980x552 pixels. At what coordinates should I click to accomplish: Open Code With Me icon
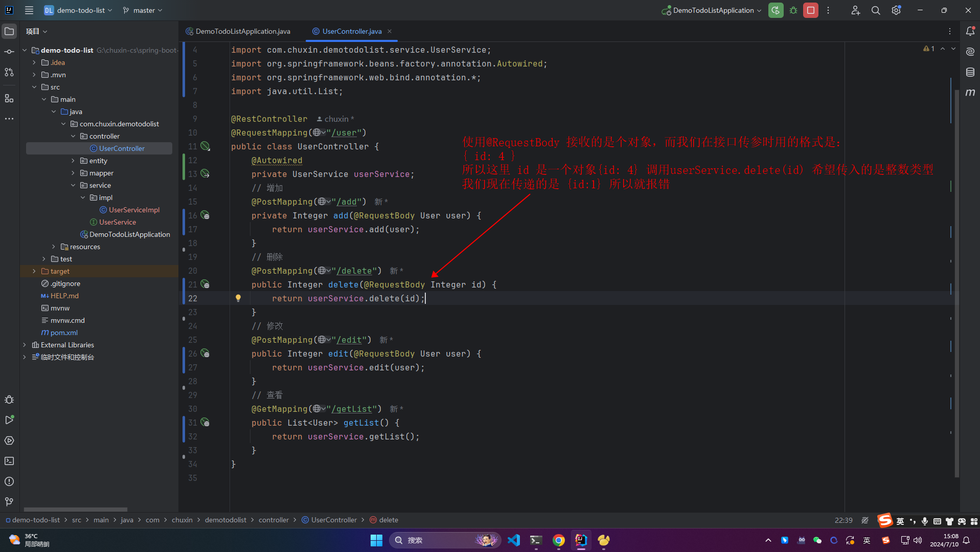click(x=855, y=10)
